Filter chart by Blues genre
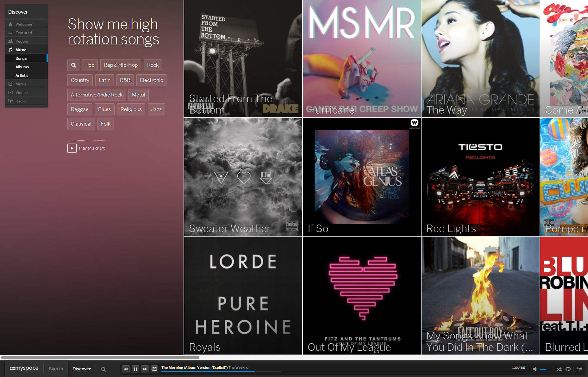 coord(104,109)
